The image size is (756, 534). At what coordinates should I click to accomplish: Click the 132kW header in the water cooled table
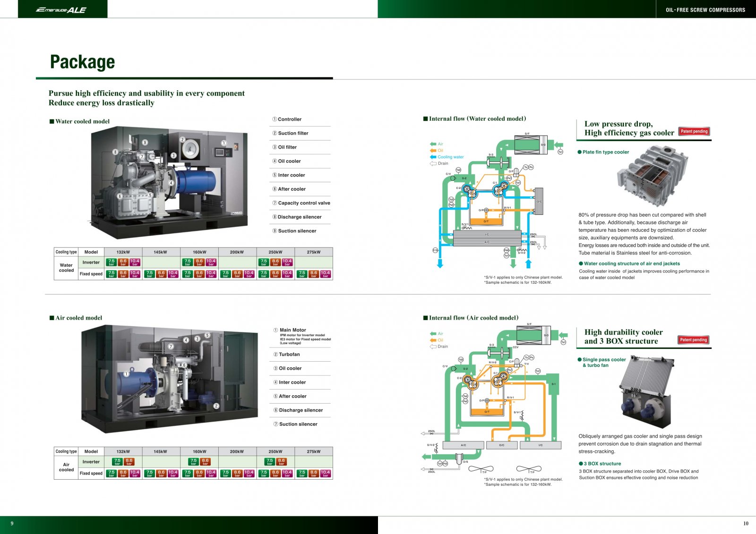(123, 252)
